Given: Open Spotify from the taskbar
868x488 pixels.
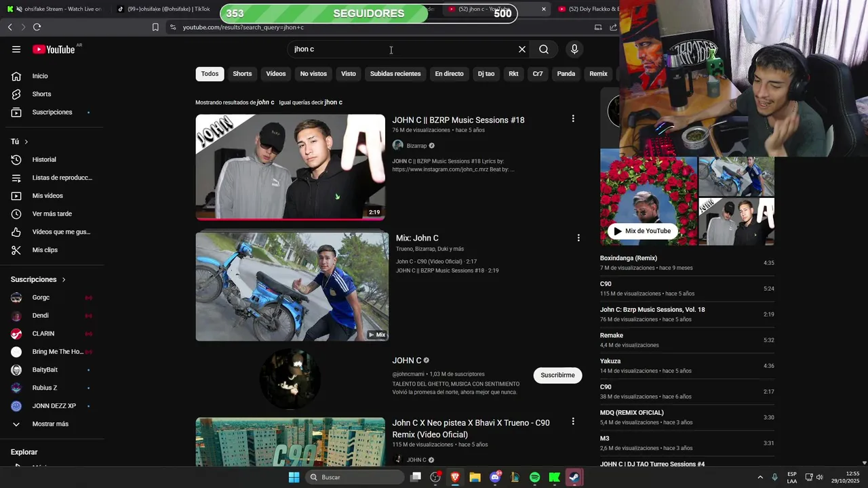Looking at the screenshot, I should tap(534, 477).
